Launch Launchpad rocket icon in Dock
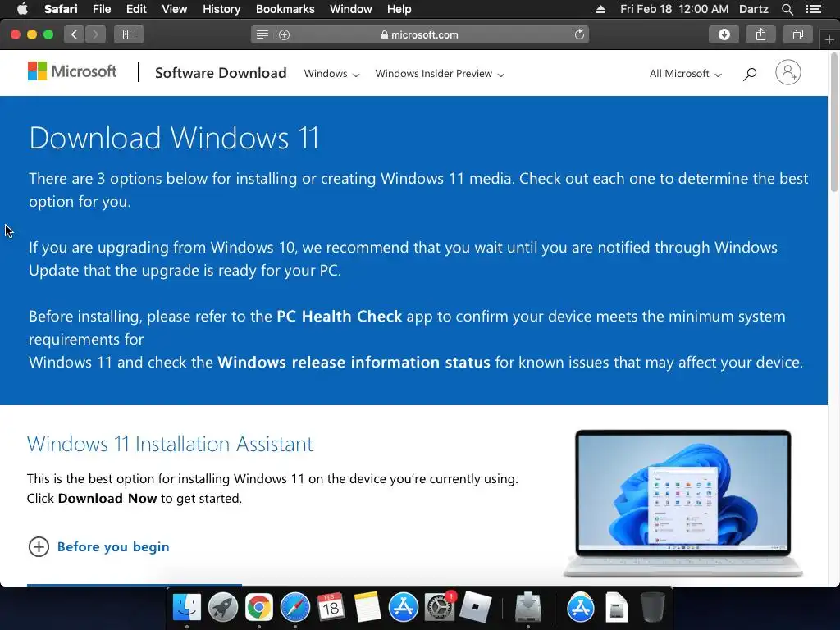840x630 pixels. [223, 608]
